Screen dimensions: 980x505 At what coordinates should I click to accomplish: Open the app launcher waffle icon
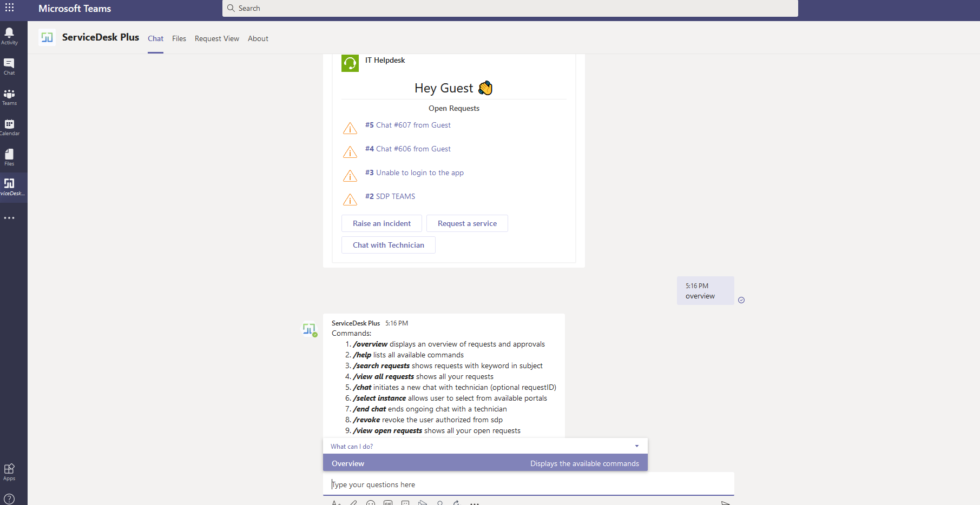pyautogui.click(x=10, y=8)
